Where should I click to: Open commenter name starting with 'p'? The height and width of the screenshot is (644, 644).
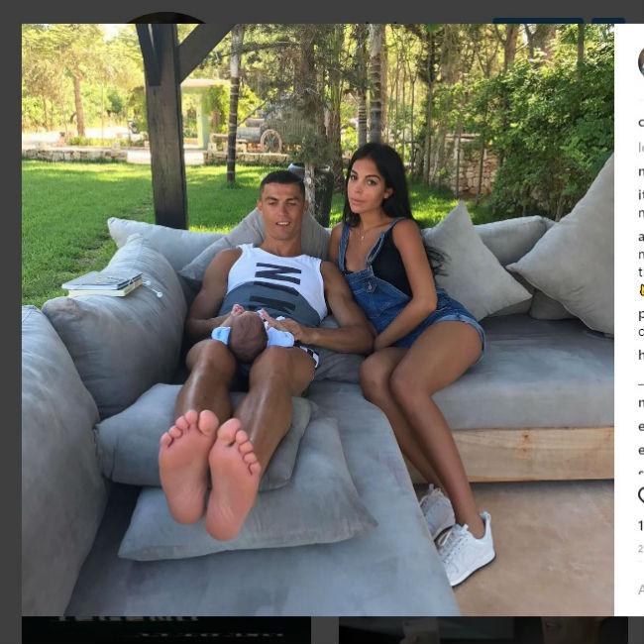(x=641, y=315)
